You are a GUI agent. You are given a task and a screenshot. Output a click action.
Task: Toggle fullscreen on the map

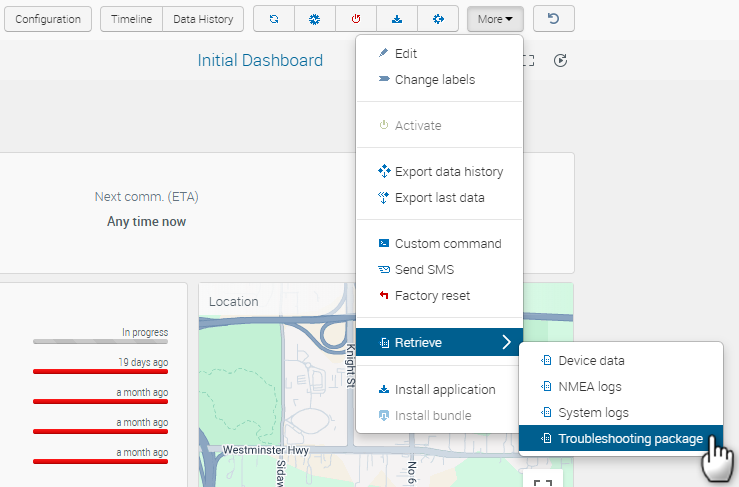(x=542, y=481)
